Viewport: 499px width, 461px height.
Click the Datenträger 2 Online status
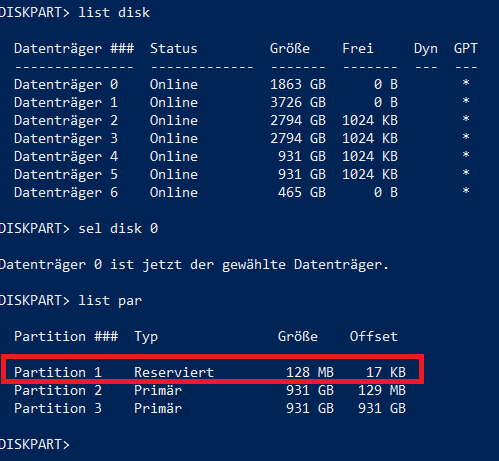pos(174,120)
